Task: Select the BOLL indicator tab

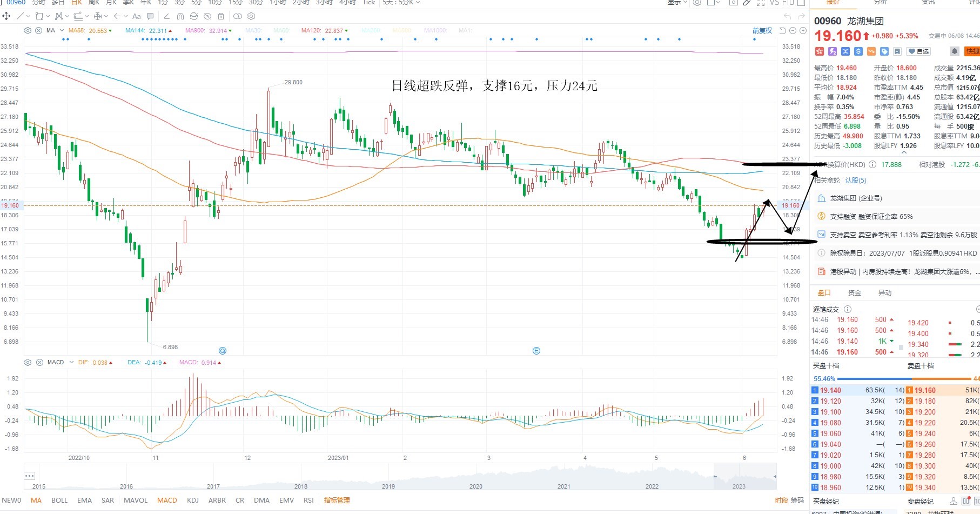Action: point(59,500)
